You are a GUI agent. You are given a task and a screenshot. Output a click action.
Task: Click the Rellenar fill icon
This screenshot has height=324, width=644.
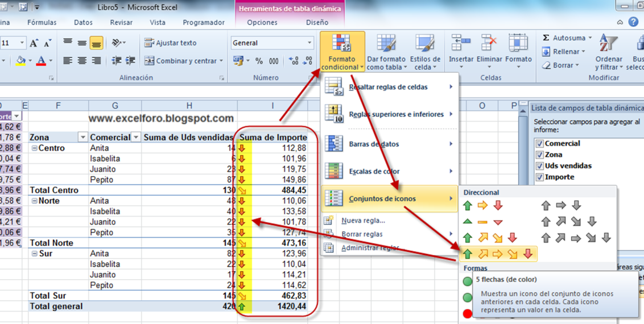[x=546, y=52]
